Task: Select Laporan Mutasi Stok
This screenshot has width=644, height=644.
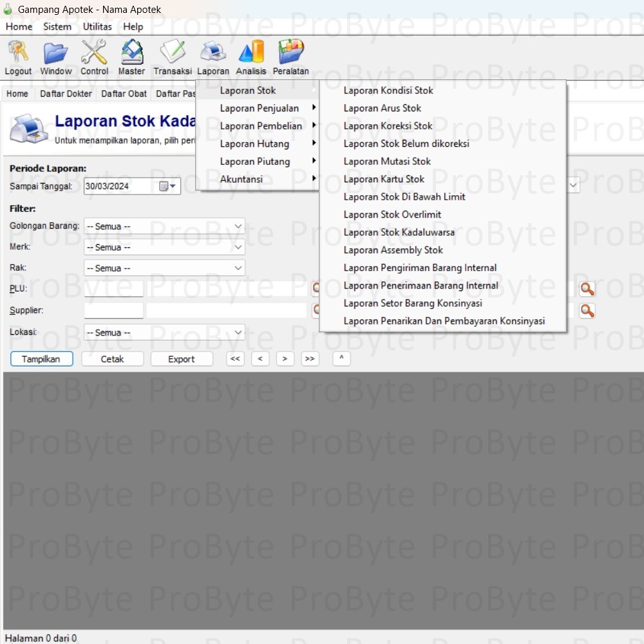Action: click(443, 162)
